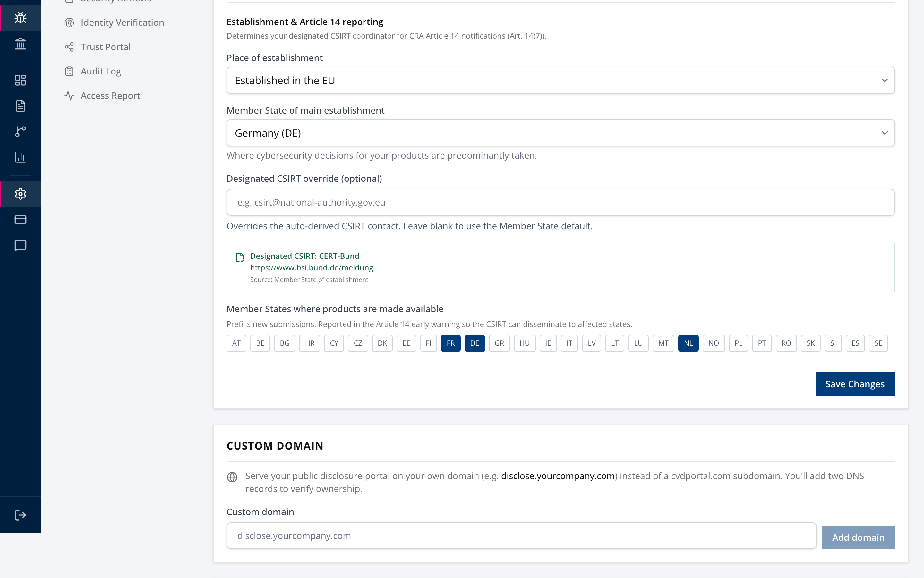Image resolution: width=924 pixels, height=578 pixels.
Task: Click the Add domain button
Action: (x=858, y=537)
